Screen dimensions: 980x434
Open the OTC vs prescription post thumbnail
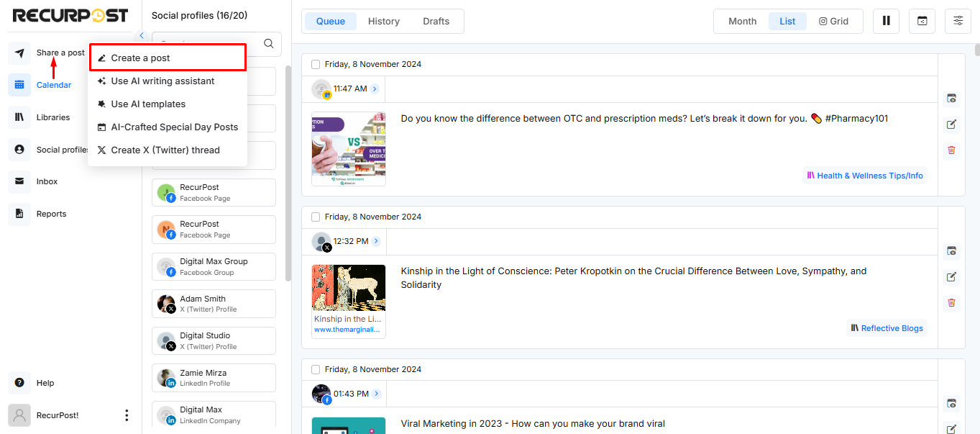pyautogui.click(x=349, y=149)
